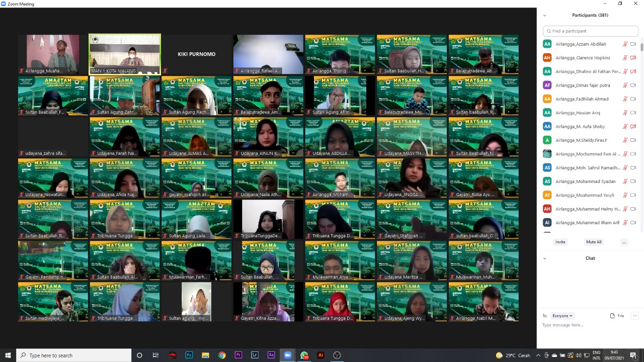Open the 'Everyone' chat recipient dropdown
Image resolution: width=644 pixels, height=362 pixels.
pos(562,316)
